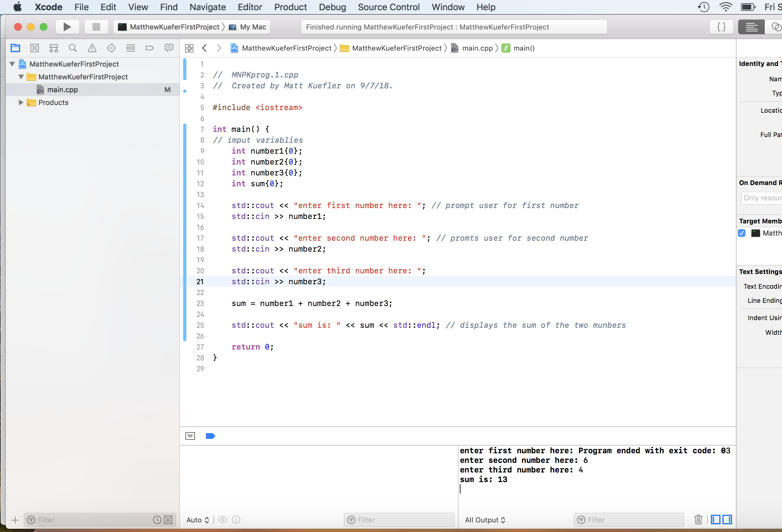This screenshot has height=532, width=782.
Task: Open the Source Control menu
Action: (x=388, y=7)
